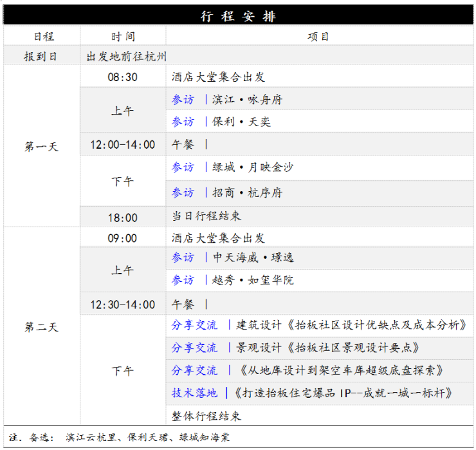Click 《从地库设计到架空车库超级底盘探索》 row
Screen dimensions: 476x450
pos(319,371)
